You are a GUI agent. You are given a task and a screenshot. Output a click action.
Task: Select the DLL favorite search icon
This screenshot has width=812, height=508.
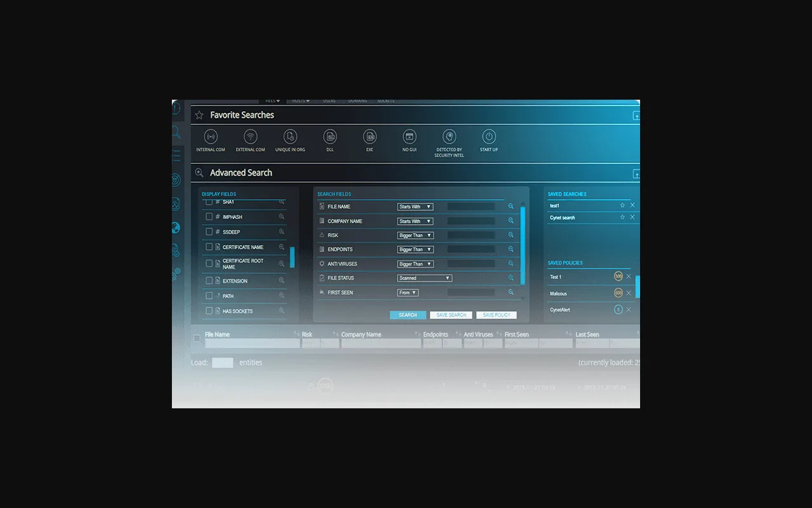pos(330,137)
